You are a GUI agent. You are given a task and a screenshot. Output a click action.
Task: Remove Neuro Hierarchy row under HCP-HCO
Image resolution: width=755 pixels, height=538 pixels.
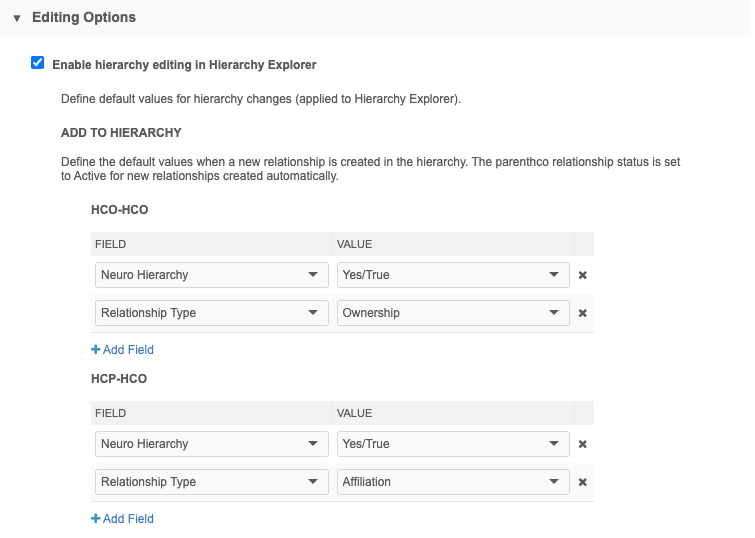(x=582, y=444)
